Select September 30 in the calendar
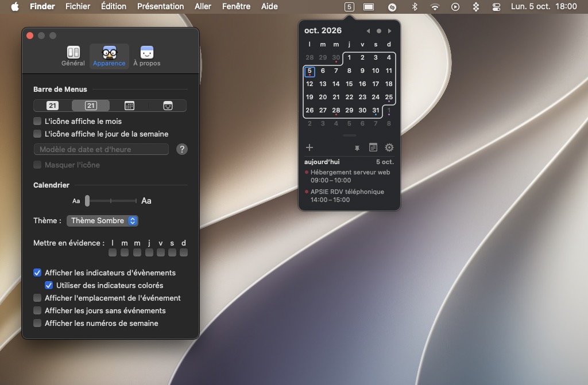Viewport: 588px width, 385px height. click(336, 58)
